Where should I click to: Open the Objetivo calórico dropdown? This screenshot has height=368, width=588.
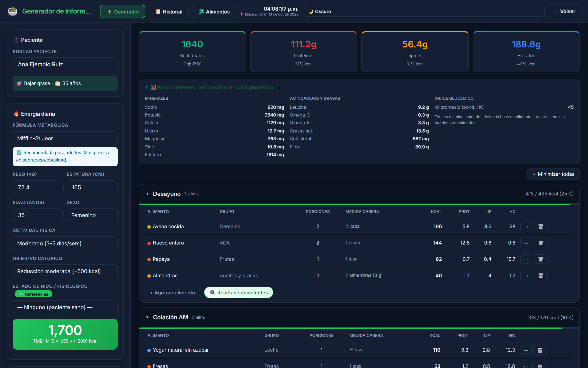pyautogui.click(x=65, y=271)
